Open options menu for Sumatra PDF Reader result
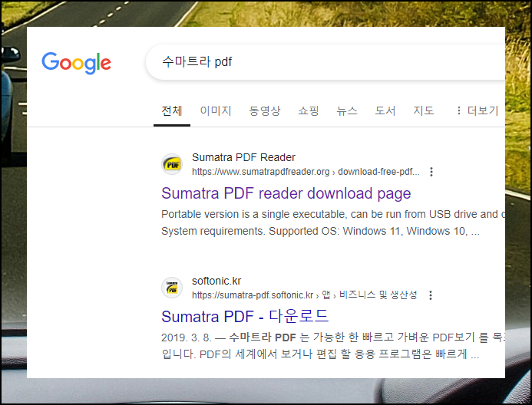Image resolution: width=532 pixels, height=405 pixels. 431,172
